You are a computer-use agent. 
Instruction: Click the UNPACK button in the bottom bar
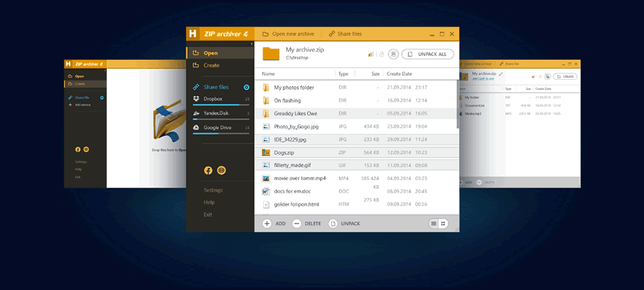point(344,224)
